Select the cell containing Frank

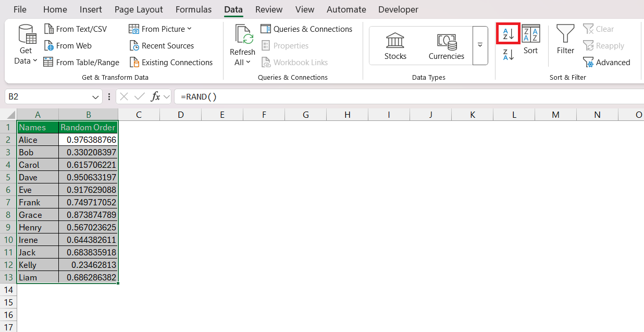tap(38, 202)
